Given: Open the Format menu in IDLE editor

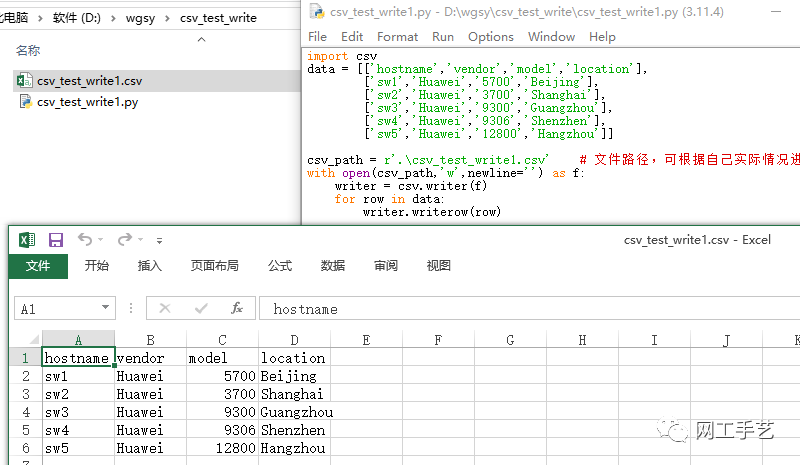Looking at the screenshot, I should coord(397,37).
